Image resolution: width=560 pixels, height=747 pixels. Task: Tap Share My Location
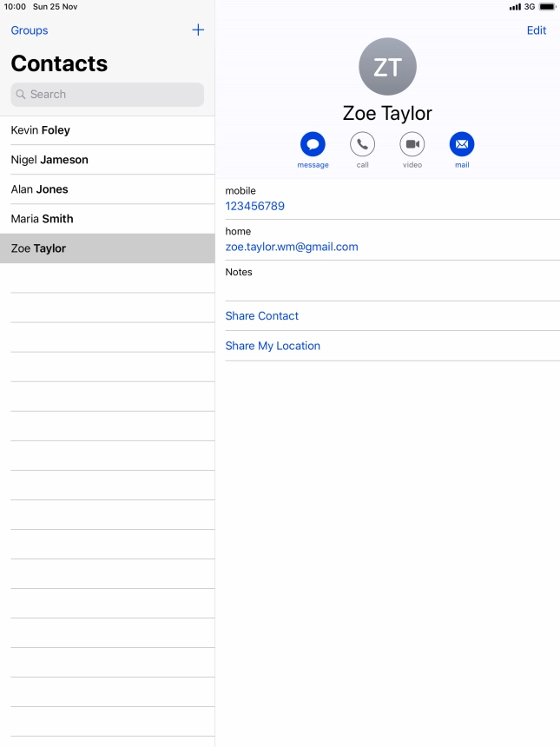(x=273, y=346)
